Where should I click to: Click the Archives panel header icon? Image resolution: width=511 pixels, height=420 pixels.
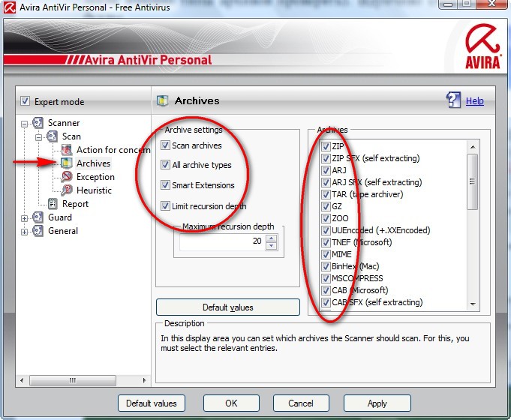pos(162,100)
